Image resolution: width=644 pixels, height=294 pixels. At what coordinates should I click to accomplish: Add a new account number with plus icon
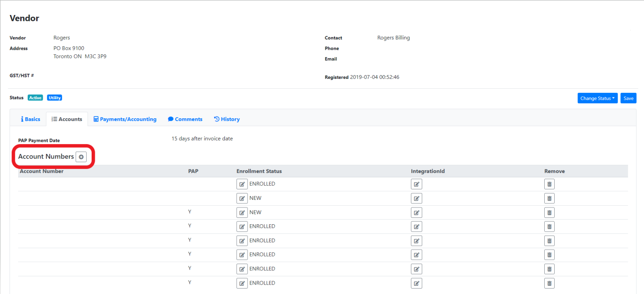[81, 156]
